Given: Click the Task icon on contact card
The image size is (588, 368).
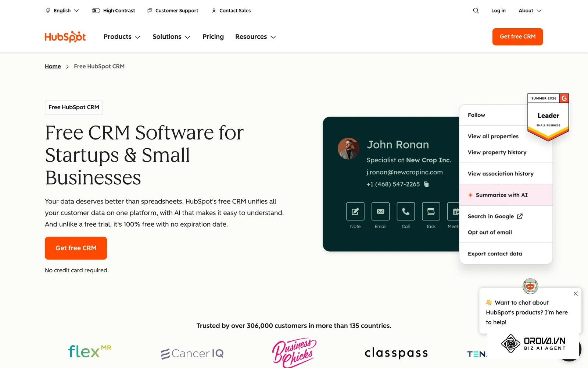Looking at the screenshot, I should tap(431, 211).
